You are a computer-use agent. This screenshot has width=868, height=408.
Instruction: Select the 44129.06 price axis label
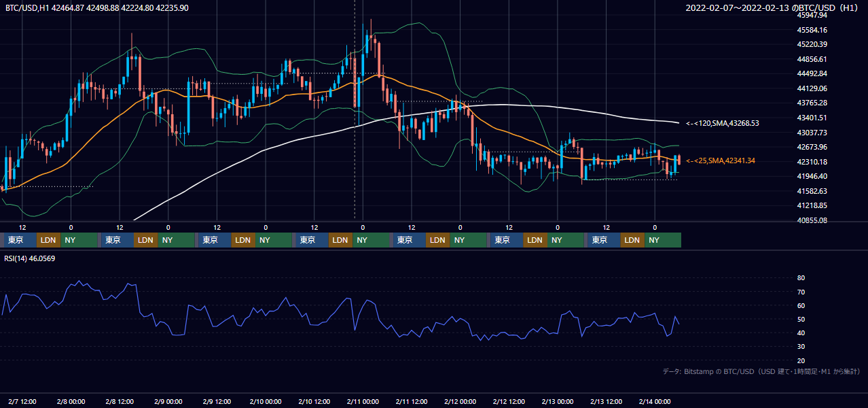pos(812,88)
